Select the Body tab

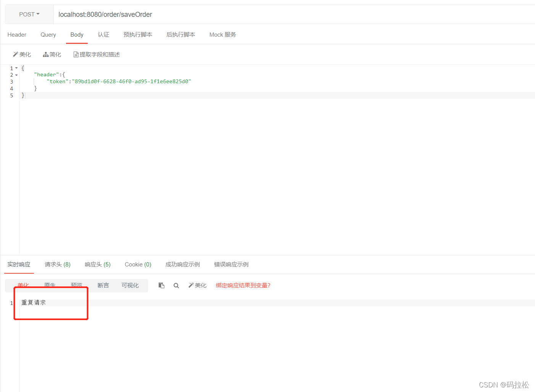(x=77, y=35)
